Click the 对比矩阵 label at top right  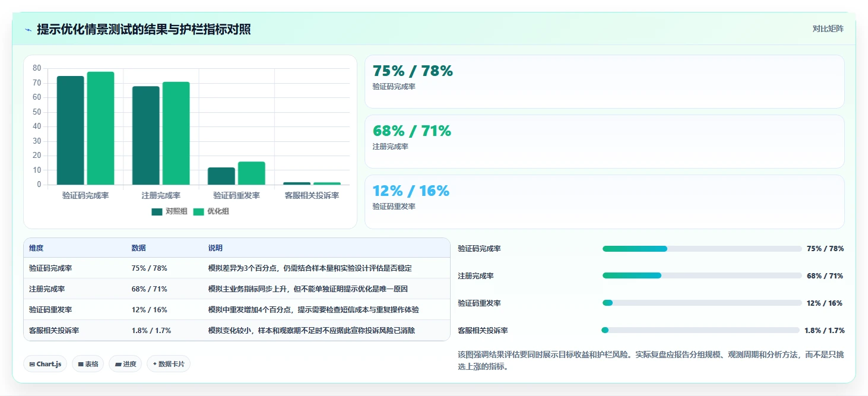(828, 28)
